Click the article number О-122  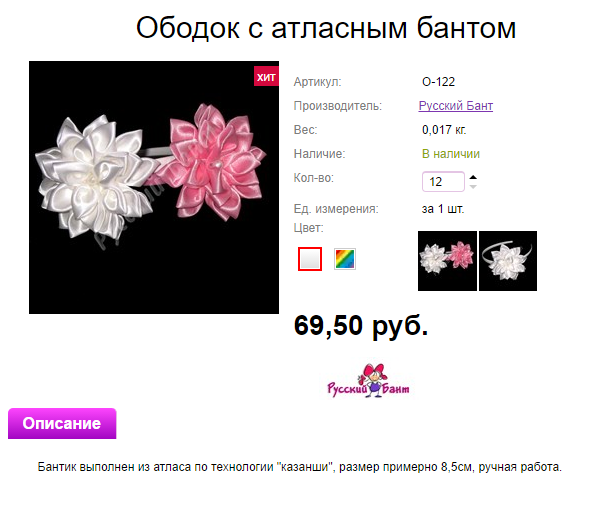point(438,82)
